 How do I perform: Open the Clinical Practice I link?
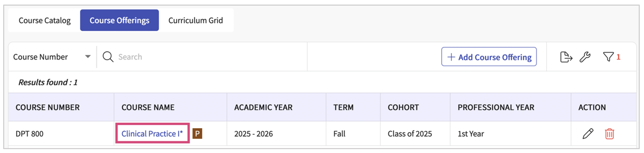[152, 134]
